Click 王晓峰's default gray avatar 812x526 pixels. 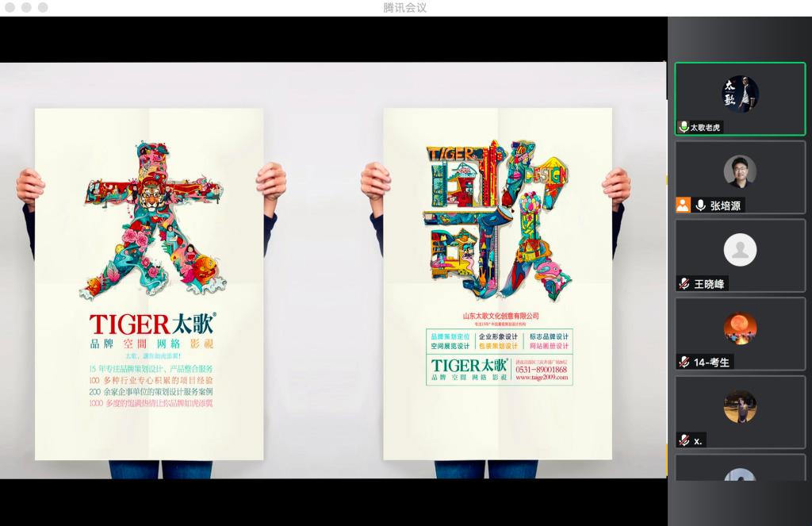pyautogui.click(x=740, y=250)
